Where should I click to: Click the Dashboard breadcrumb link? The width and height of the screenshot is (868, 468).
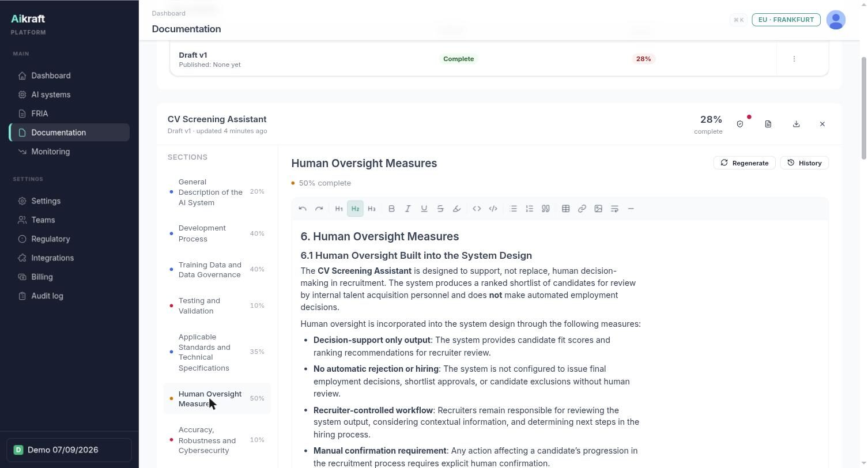(169, 13)
